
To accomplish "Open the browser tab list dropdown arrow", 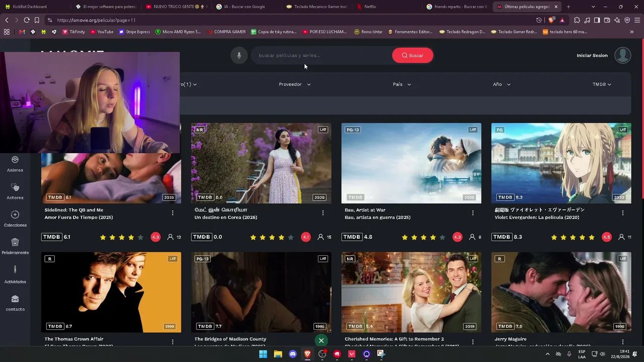I will click(593, 7).
